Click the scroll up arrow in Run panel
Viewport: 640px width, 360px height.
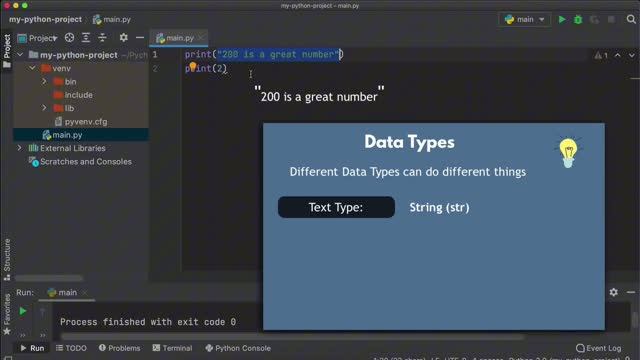pos(42,312)
